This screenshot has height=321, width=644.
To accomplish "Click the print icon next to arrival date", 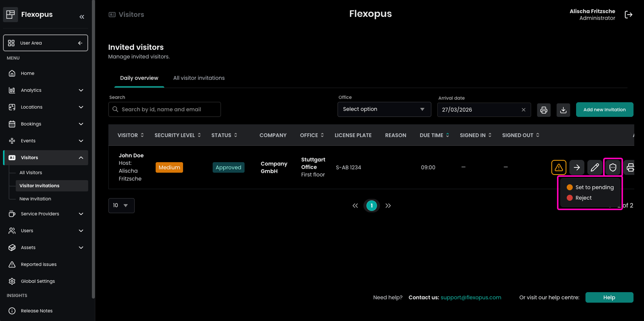I will pos(543,110).
